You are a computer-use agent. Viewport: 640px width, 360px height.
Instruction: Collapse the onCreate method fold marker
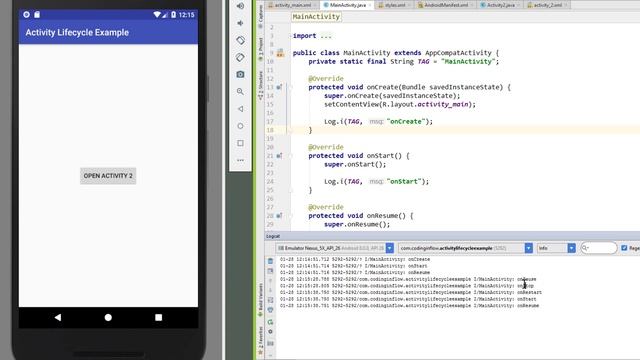290,87
